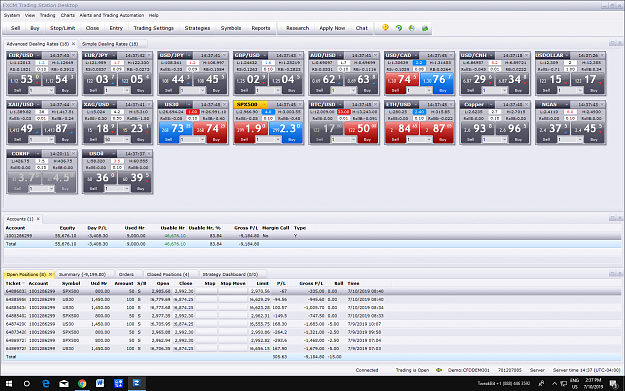Click the Stop/Limit toolbar button

pos(62,28)
